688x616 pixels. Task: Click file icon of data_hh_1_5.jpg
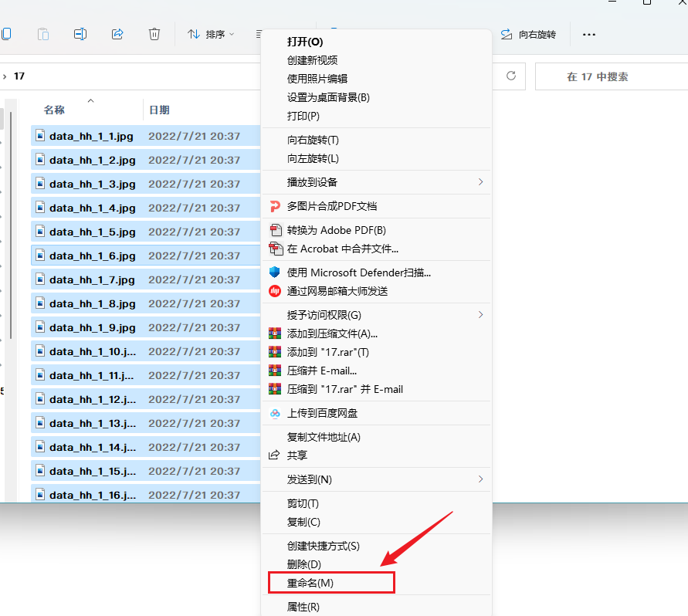(40, 232)
